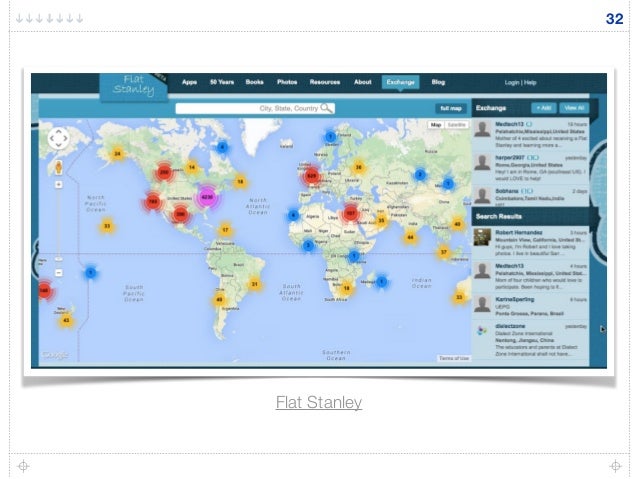Open Sobhana exchange entry
The width and height of the screenshot is (638, 479).
(531, 197)
